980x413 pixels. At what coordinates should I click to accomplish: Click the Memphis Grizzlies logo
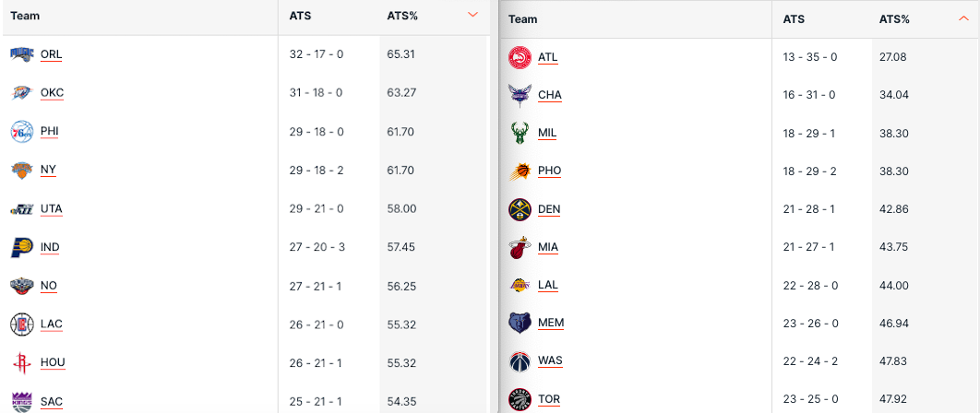(x=520, y=323)
